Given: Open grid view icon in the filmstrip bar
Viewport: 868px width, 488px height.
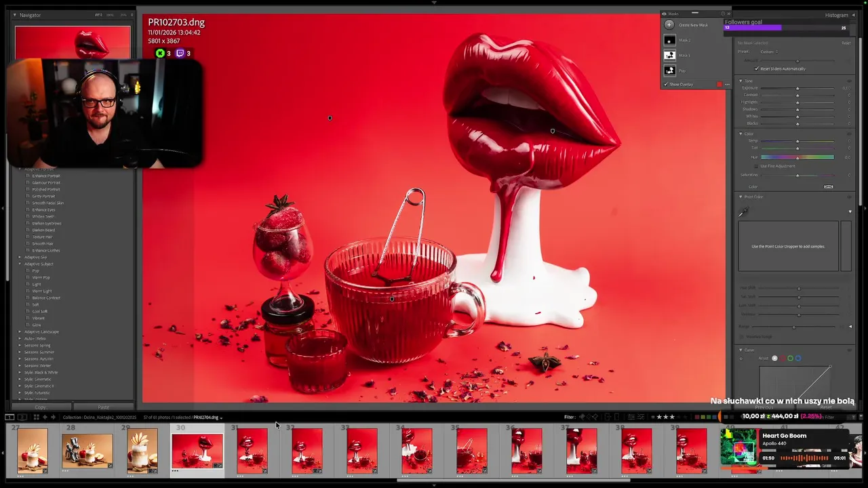Looking at the screenshot, I should pos(36,417).
